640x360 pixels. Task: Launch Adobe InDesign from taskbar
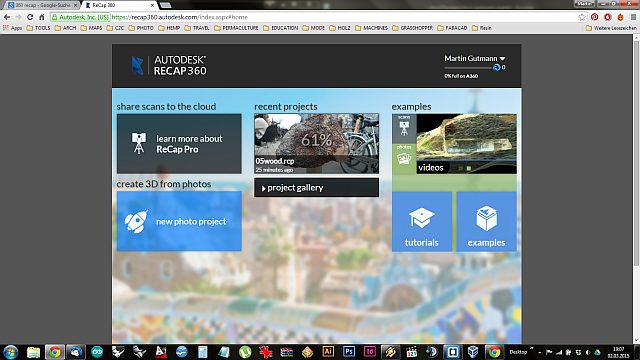[370, 351]
